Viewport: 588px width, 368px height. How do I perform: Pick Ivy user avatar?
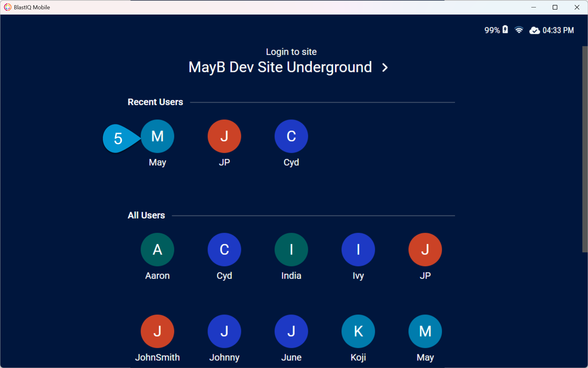358,249
